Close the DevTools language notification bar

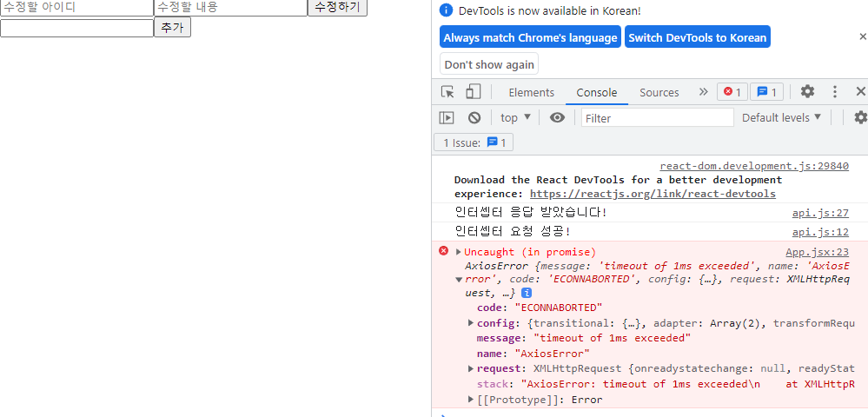(x=863, y=36)
